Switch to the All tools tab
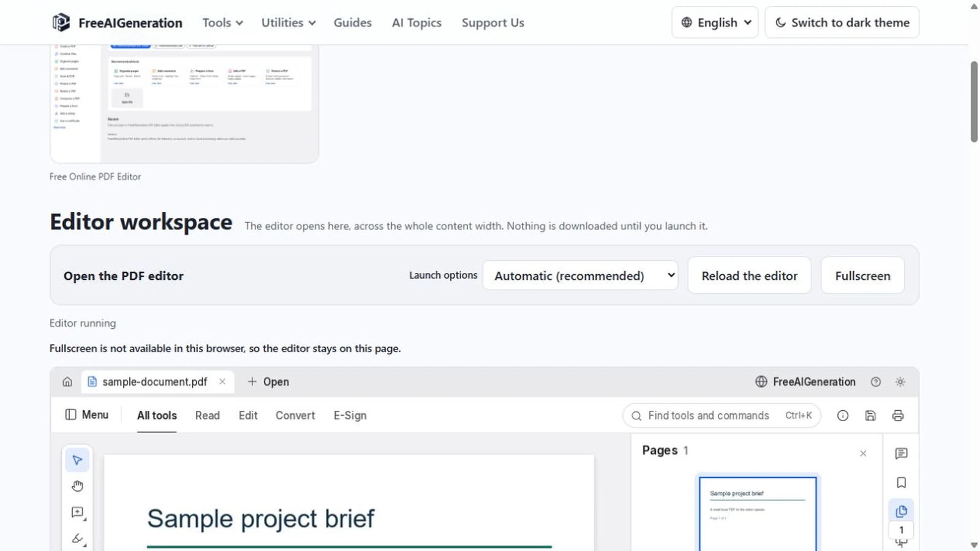The width and height of the screenshot is (980, 551). (x=157, y=416)
